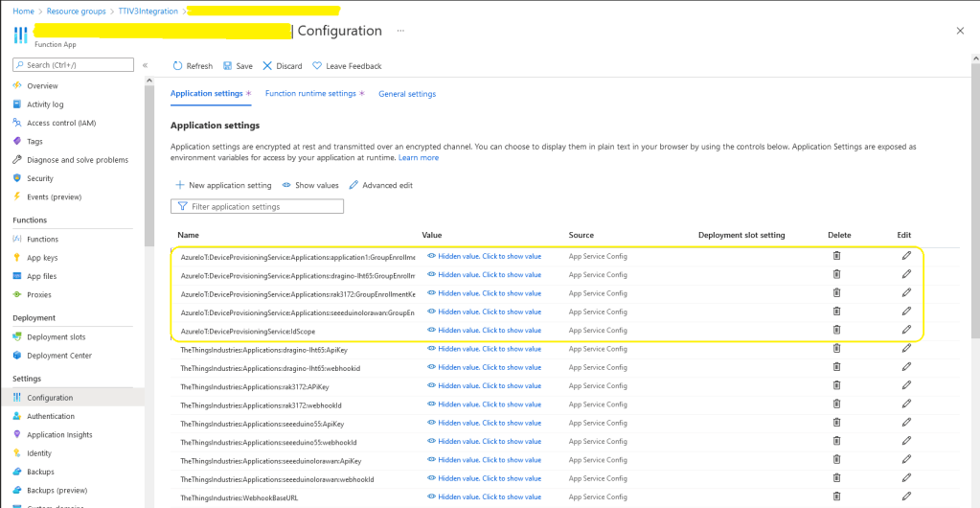980x508 pixels.
Task: Switch to Function runtime settings tab
Action: click(309, 94)
